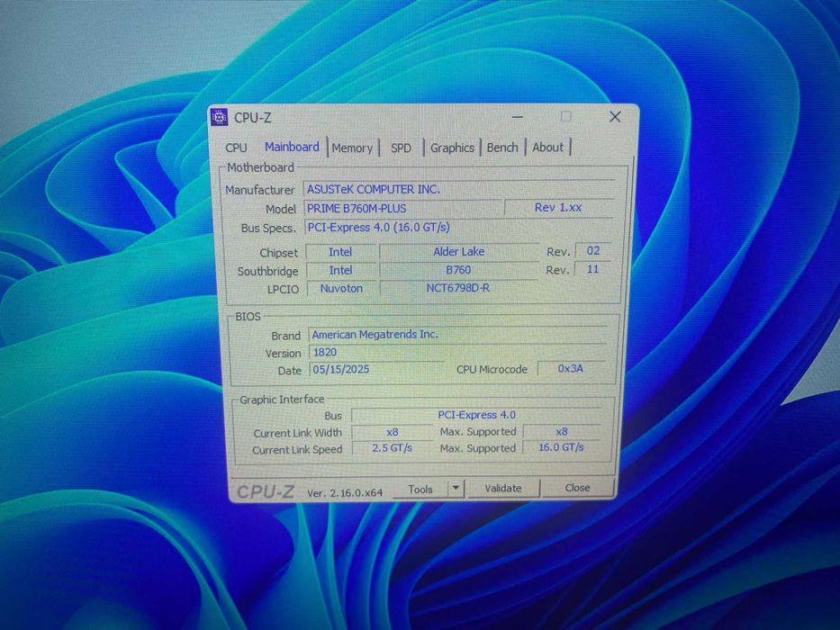
Task: Click CPU Microcode value 0x3A
Action: tap(571, 369)
